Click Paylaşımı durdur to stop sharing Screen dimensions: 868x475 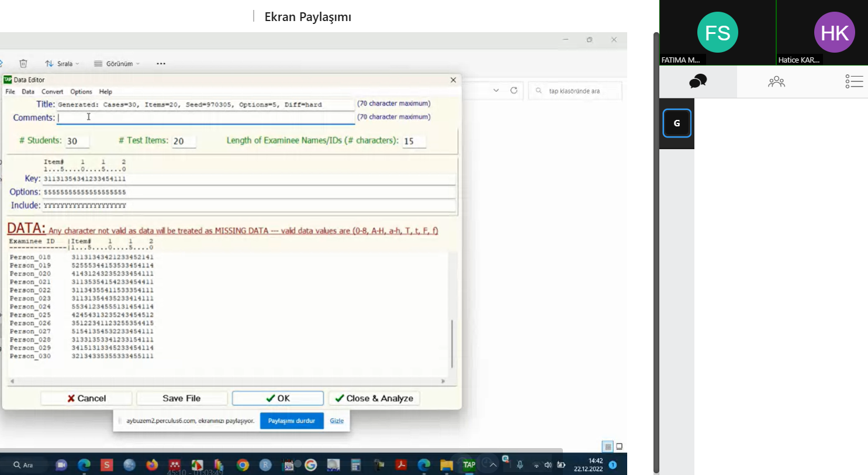(x=292, y=421)
